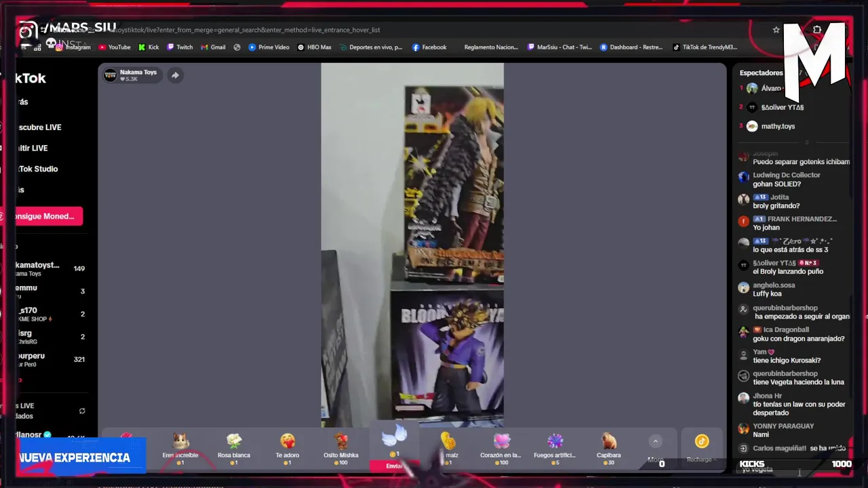The width and height of the screenshot is (868, 488).
Task: Open the Recharge coins button
Action: point(702,447)
